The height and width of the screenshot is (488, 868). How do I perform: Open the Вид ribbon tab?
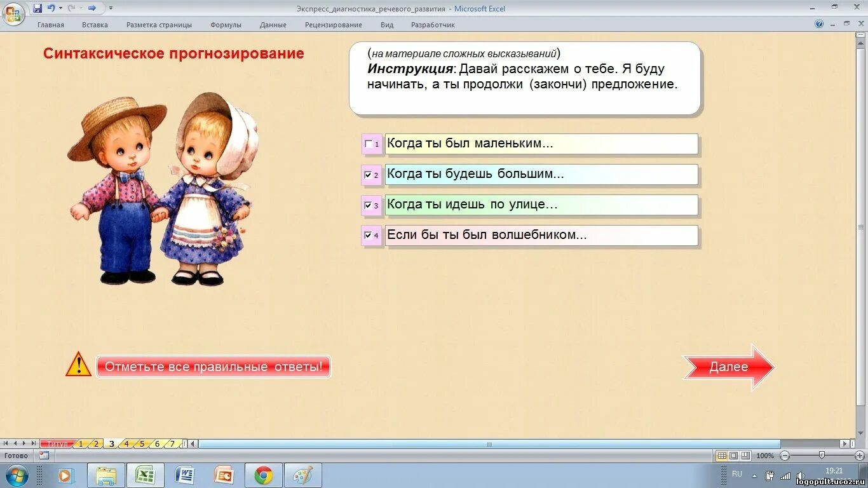[387, 25]
